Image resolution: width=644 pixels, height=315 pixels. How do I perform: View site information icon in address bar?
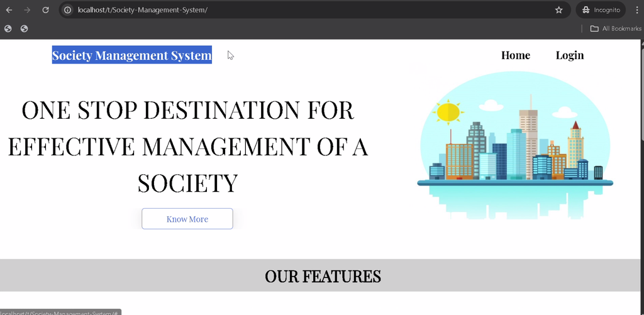point(67,10)
